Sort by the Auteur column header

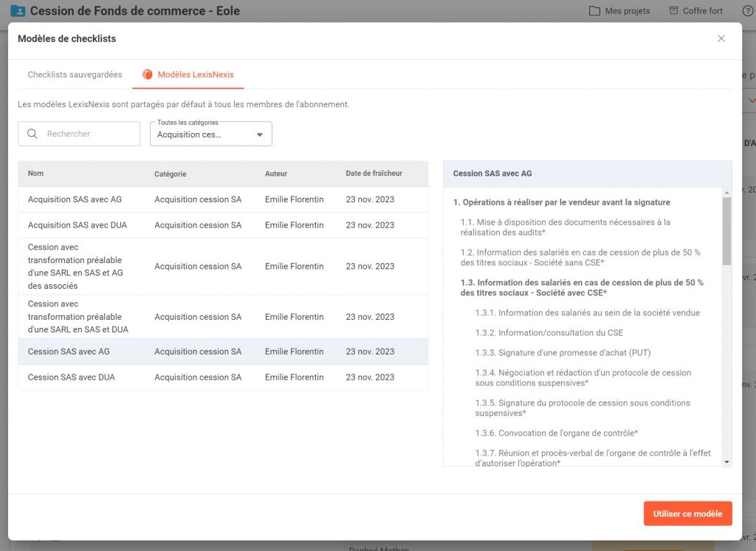click(276, 174)
